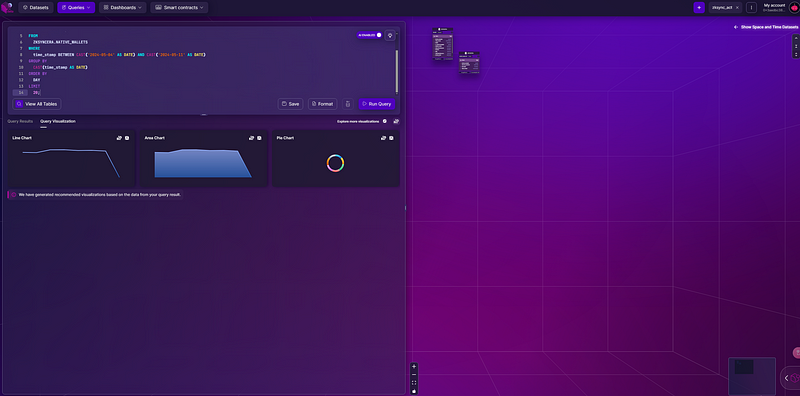This screenshot has width=800, height=396.
Task: Click the lightbulb hint icon in editor
Action: (x=390, y=36)
